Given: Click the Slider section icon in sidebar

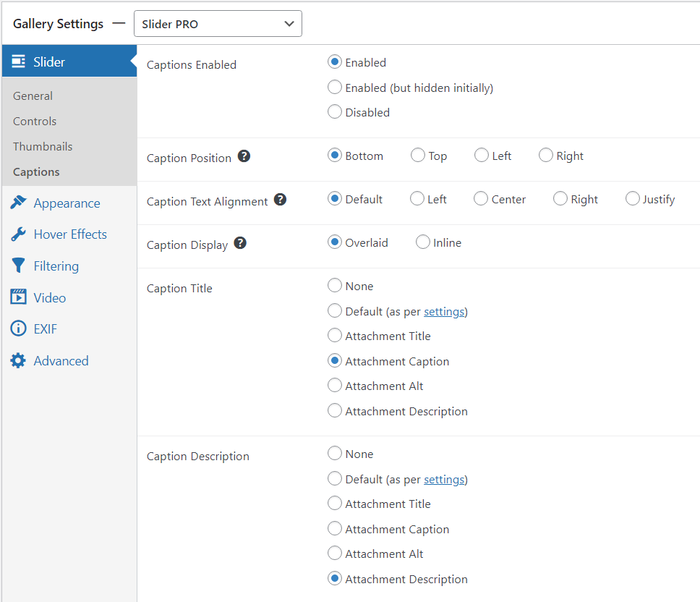Looking at the screenshot, I should pyautogui.click(x=18, y=62).
